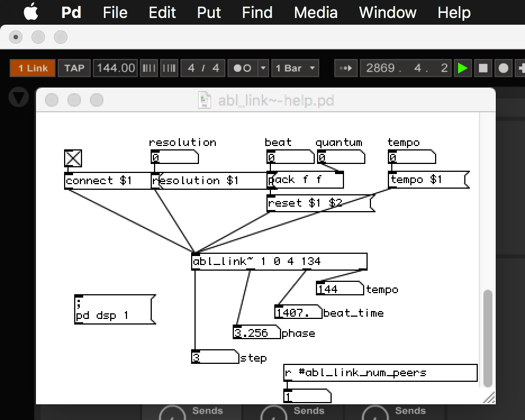Click the 'pd dsp 1' message box
This screenshot has height=420, width=525.
click(x=114, y=309)
